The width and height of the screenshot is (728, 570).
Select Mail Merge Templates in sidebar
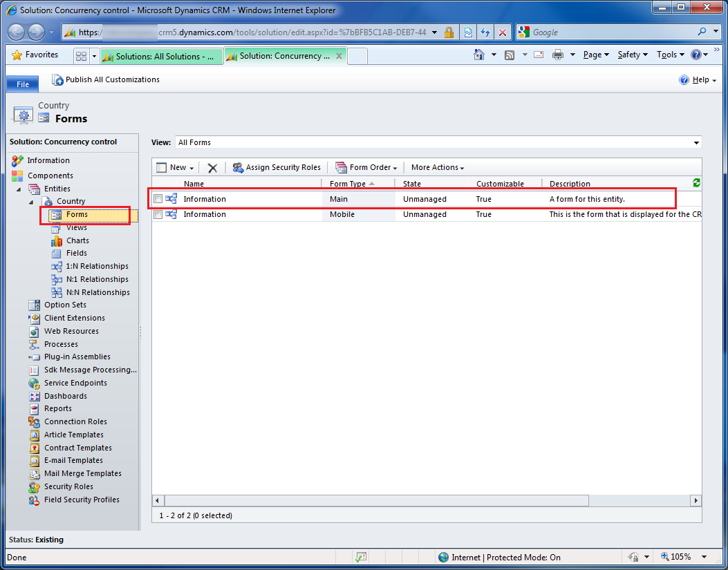83,473
